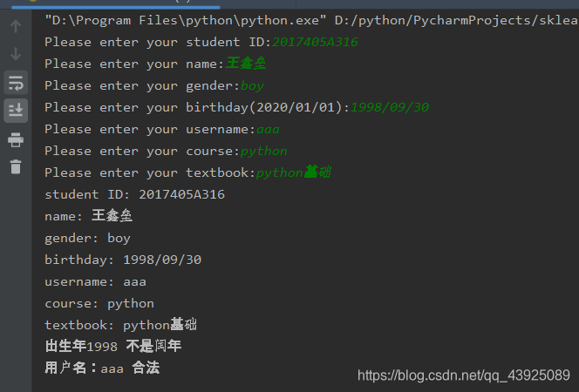
Task: Click the down arrow stack trace icon
Action: coord(16,54)
